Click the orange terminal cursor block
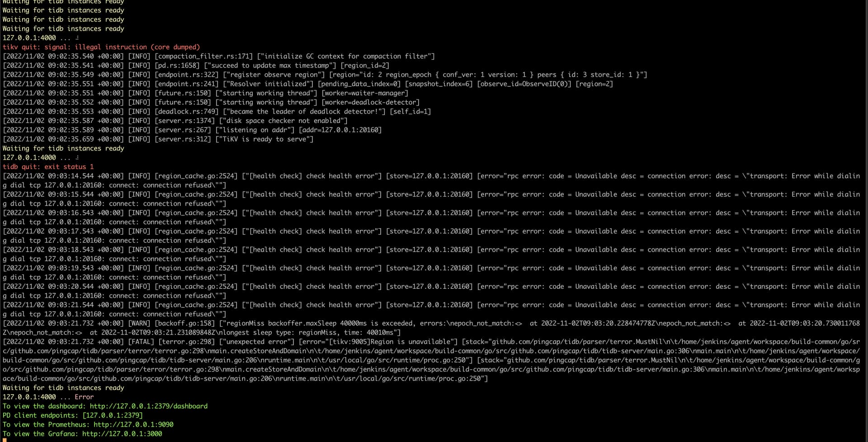 [5, 440]
